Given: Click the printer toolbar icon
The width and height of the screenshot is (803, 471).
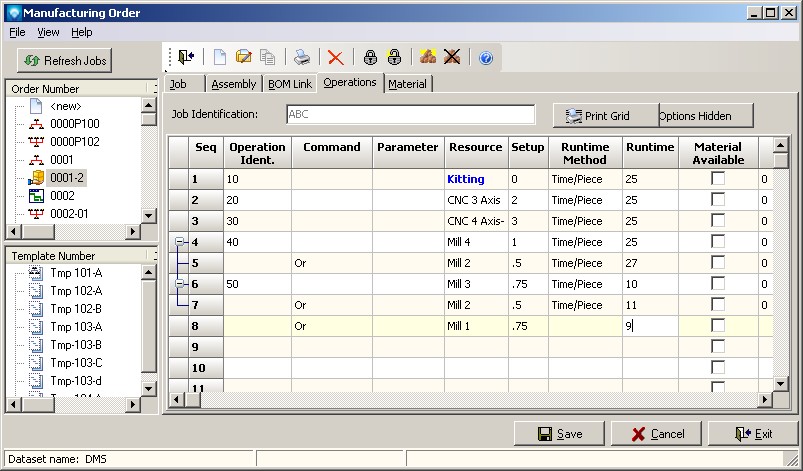Looking at the screenshot, I should pos(302,58).
